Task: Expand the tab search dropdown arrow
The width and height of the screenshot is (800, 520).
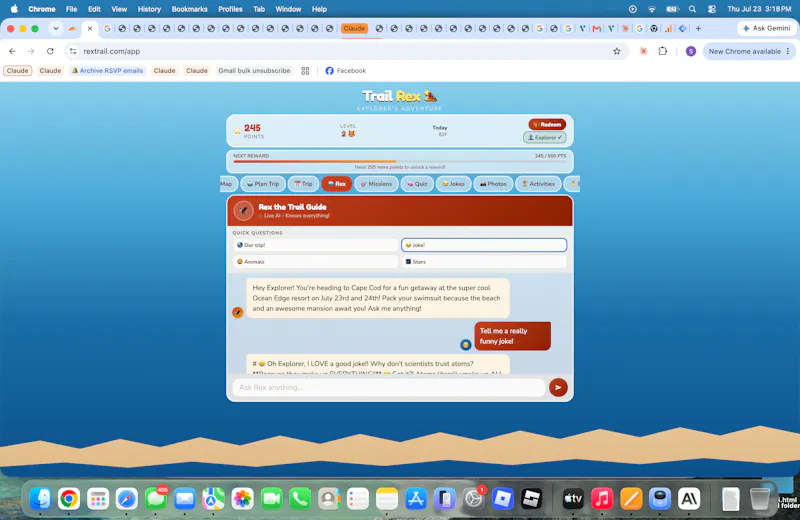Action: coord(56,29)
